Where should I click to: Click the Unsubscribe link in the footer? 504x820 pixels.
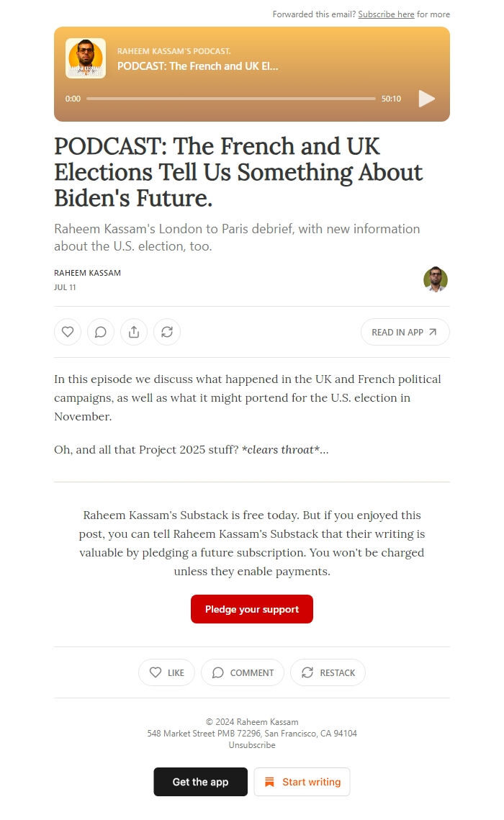pyautogui.click(x=251, y=745)
